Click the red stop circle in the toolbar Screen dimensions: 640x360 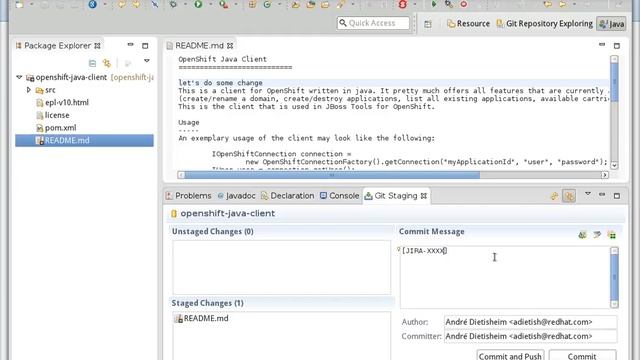click(x=464, y=4)
